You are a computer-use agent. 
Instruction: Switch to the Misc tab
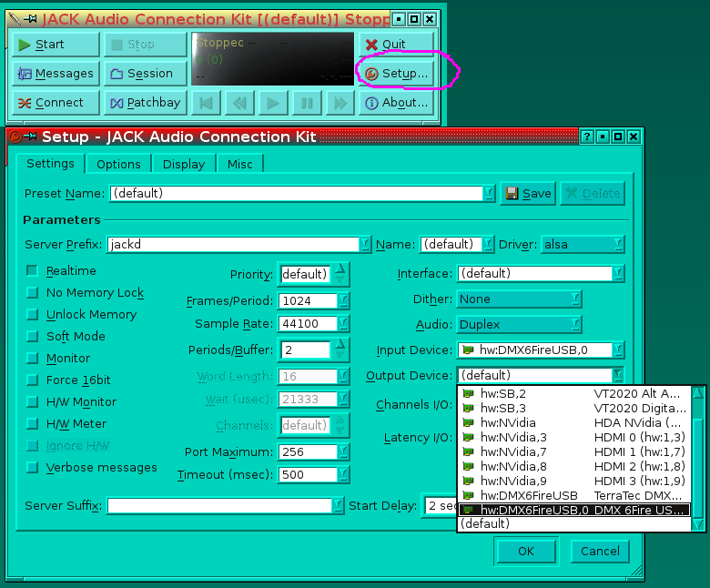[x=240, y=165]
